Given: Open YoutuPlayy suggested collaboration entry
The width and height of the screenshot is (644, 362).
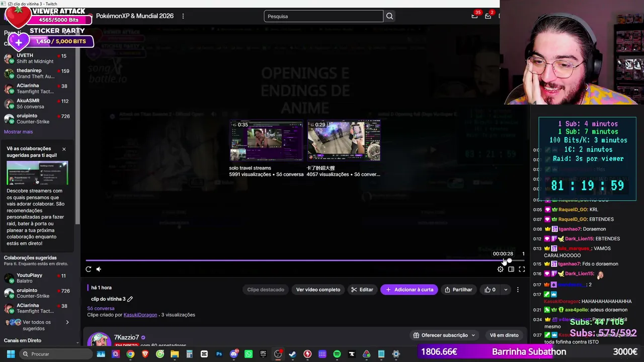Looking at the screenshot, I should pos(37,278).
